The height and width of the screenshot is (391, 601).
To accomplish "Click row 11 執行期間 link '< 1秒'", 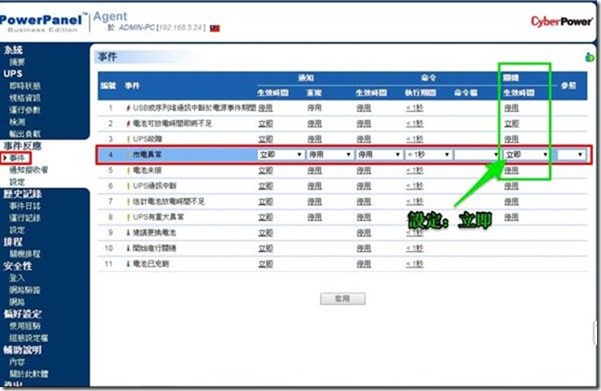I will (x=415, y=264).
